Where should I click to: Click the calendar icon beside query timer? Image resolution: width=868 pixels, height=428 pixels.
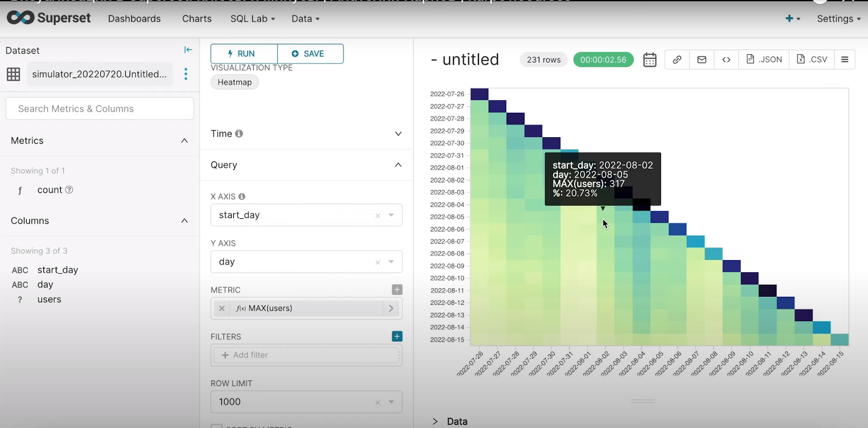649,60
